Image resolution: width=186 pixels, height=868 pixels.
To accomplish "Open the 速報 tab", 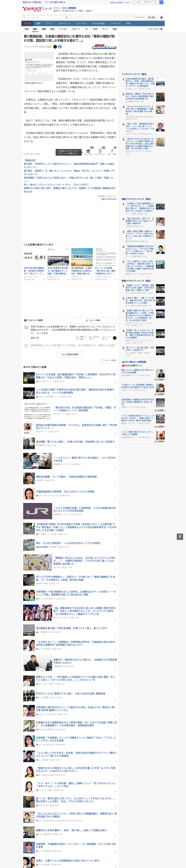I will [x=38, y=23].
